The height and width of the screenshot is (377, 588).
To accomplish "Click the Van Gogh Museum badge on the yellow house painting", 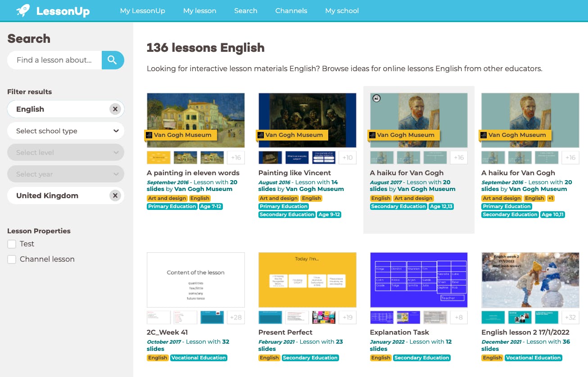I will coord(181,135).
